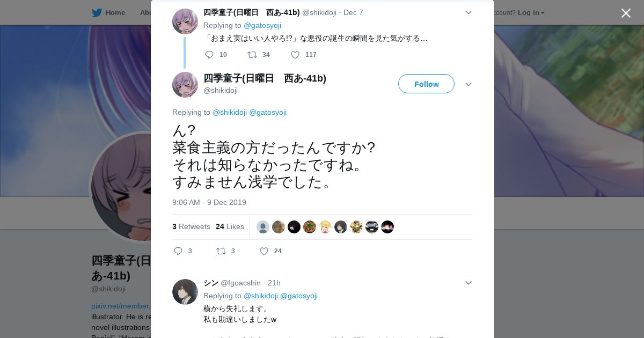Open the Log in dropdown
The image size is (644, 338).
[531, 12]
